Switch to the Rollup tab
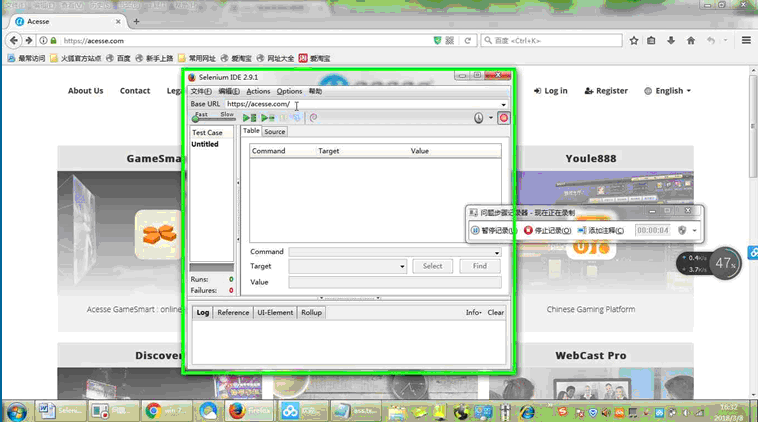The height and width of the screenshot is (422, 758). click(311, 313)
